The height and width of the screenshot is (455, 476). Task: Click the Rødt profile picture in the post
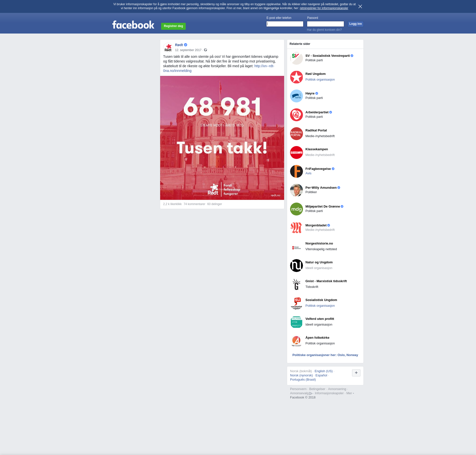168,48
